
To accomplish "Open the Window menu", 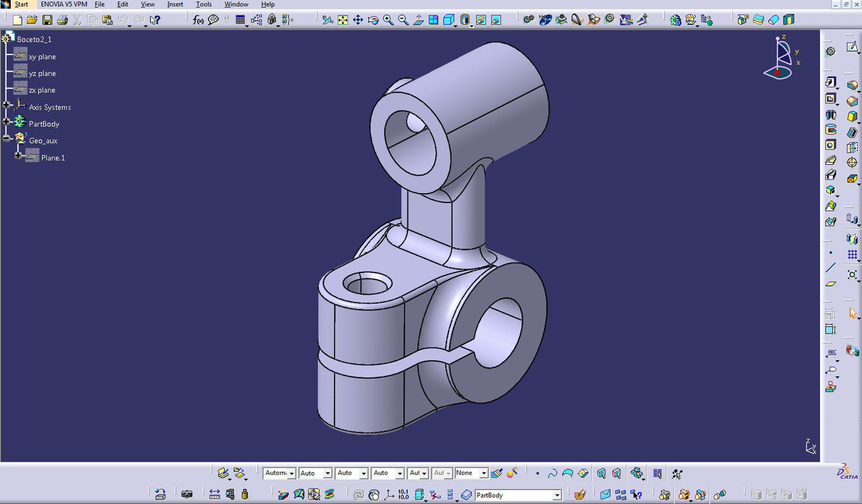I will [236, 5].
